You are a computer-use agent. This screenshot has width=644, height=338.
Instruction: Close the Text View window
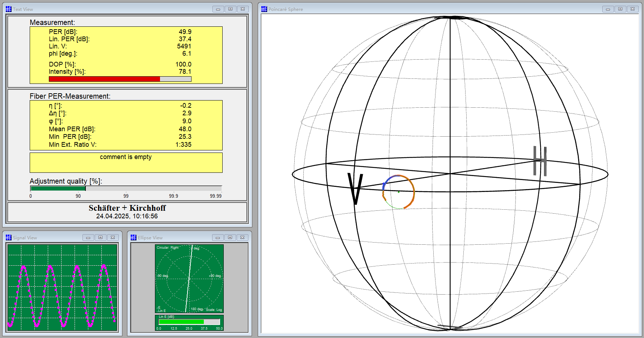[243, 9]
